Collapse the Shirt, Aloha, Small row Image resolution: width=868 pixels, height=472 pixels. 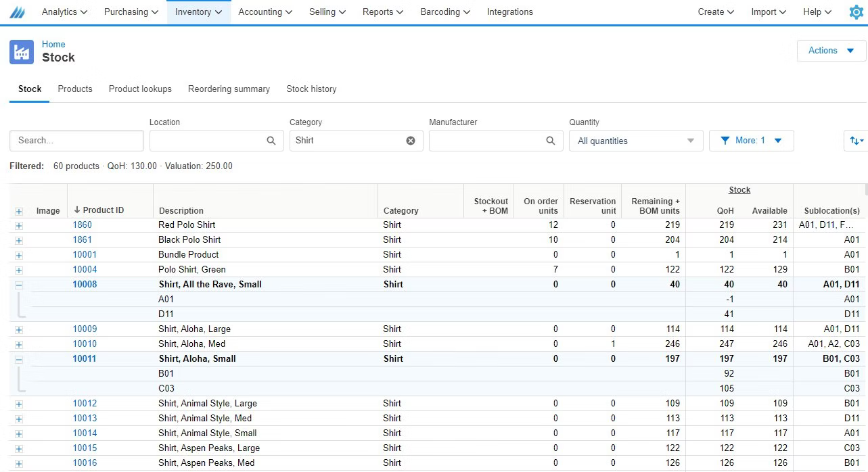click(18, 359)
